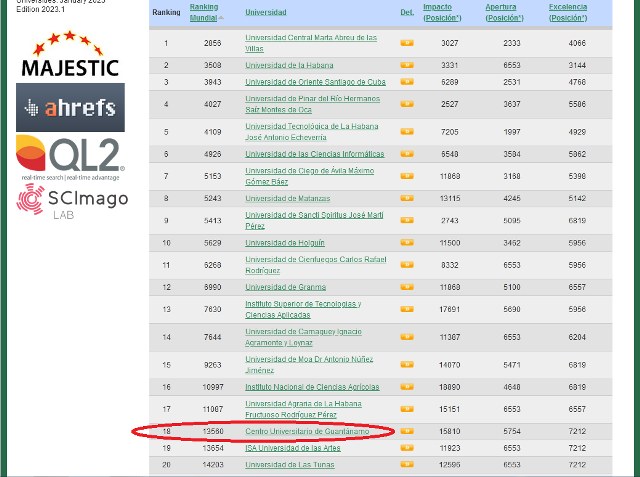Open Universidad de Oriente Santiago de Cuba link

pos(316,82)
